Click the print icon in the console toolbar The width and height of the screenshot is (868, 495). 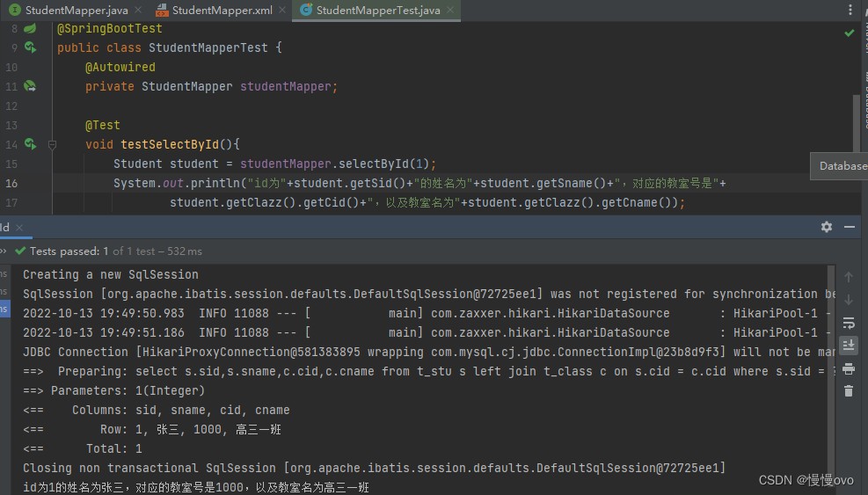pyautogui.click(x=849, y=368)
